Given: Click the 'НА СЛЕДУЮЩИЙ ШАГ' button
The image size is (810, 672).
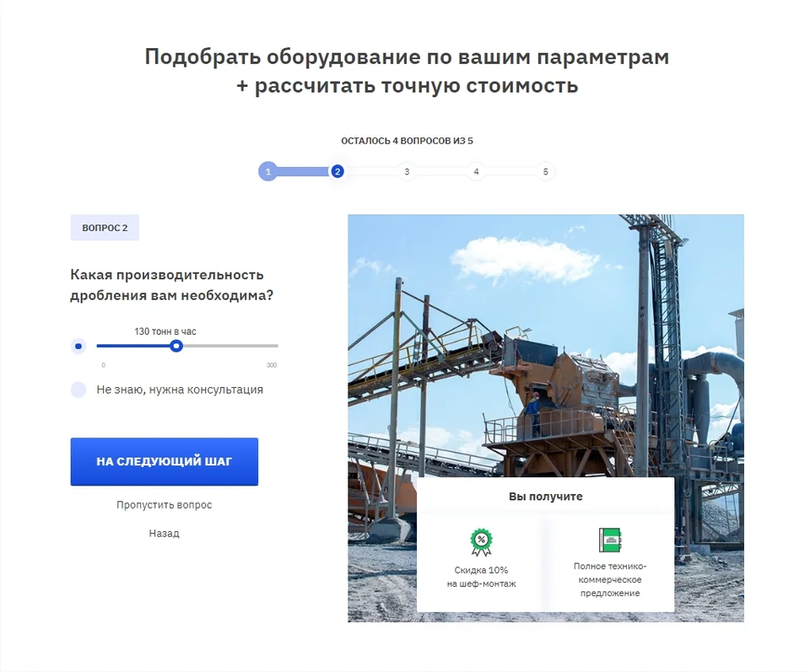Looking at the screenshot, I should coord(165,461).
